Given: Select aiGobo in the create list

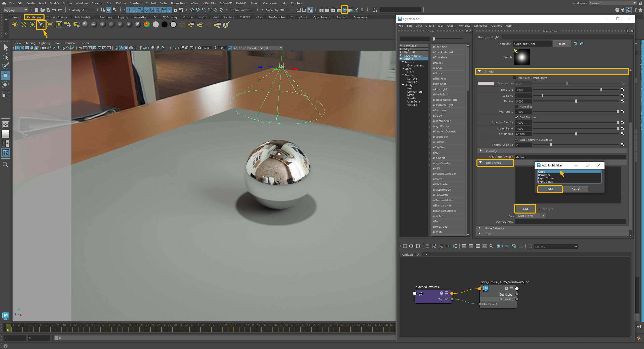Looking at the screenshot, I should click(x=437, y=116).
